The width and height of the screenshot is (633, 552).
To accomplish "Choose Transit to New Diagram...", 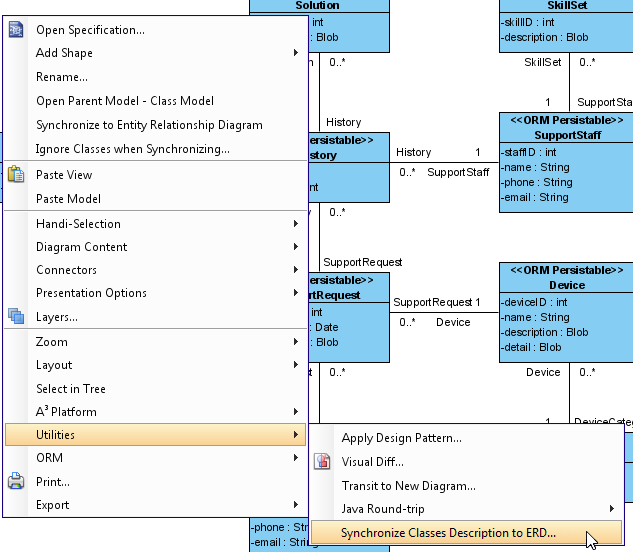I will point(466,485).
